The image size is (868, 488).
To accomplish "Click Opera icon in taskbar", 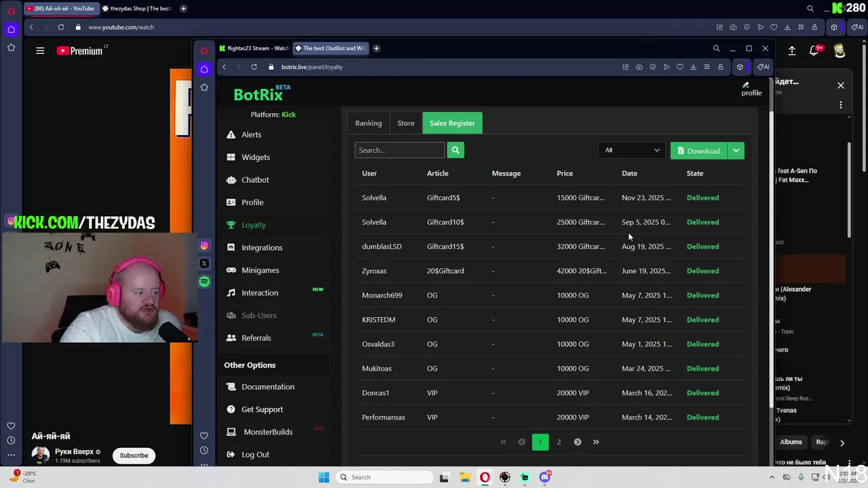I will point(485,477).
